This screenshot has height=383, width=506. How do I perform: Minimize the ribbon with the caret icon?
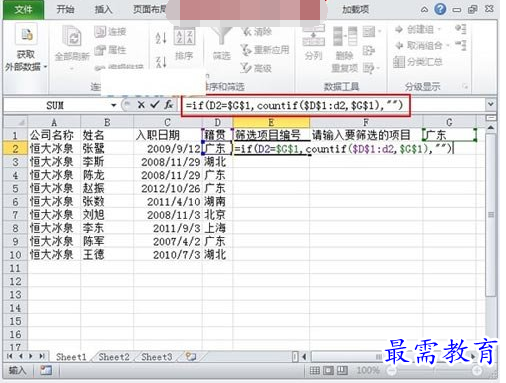[424, 10]
